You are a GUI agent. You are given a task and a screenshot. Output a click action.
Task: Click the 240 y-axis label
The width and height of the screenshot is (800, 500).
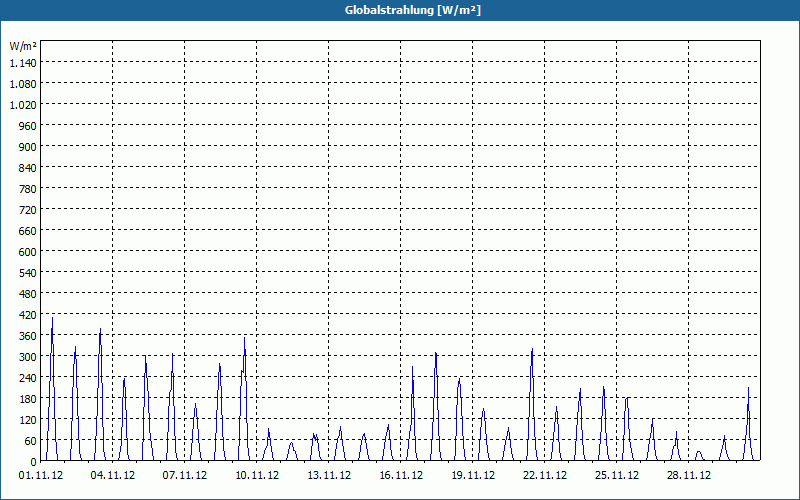(x=28, y=378)
